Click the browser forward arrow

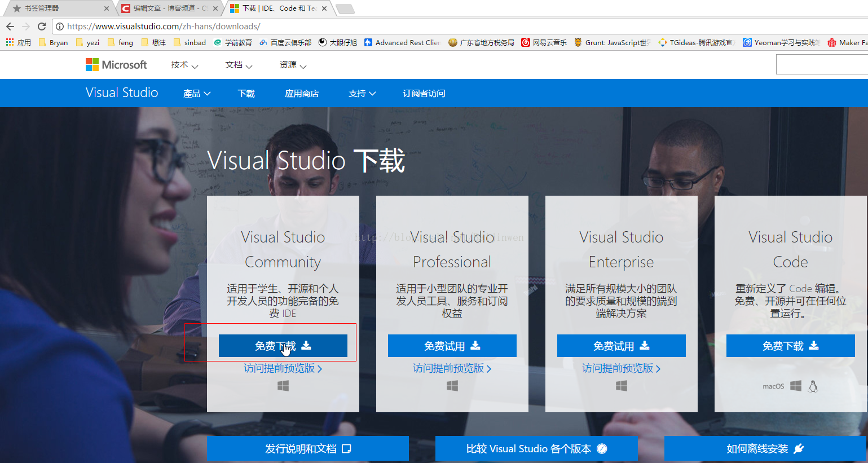[x=26, y=27]
